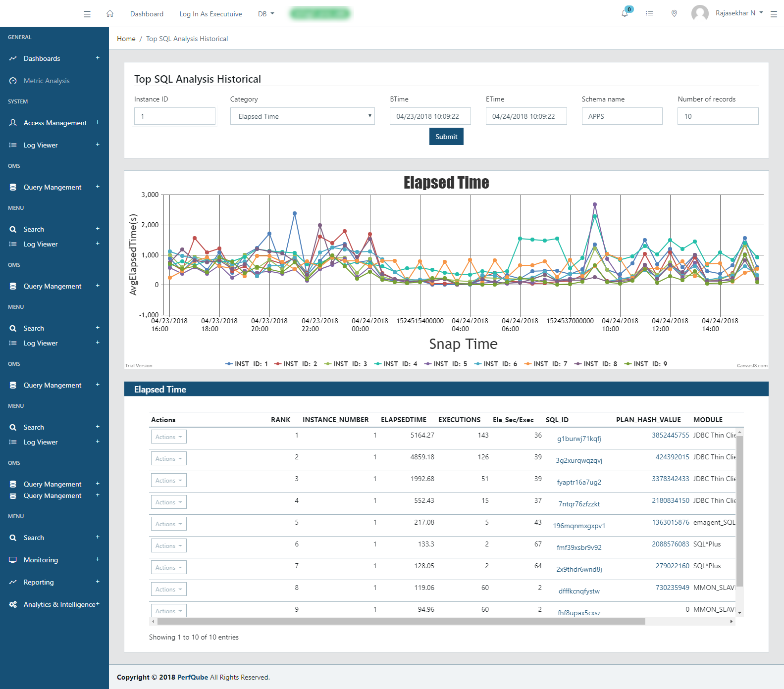This screenshot has height=689, width=784.
Task: Open Metric Analysis from the sidebar
Action: 47,81
